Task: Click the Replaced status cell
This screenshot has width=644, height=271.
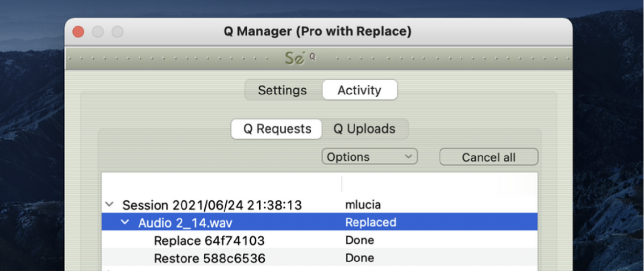Action: click(x=371, y=222)
